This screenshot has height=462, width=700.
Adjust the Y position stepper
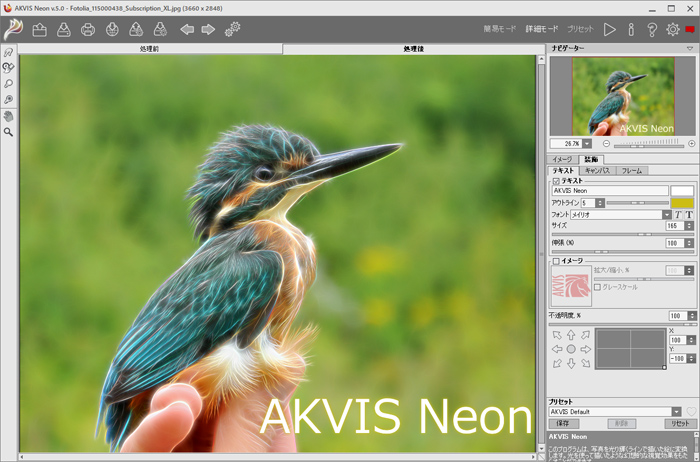[x=691, y=358]
